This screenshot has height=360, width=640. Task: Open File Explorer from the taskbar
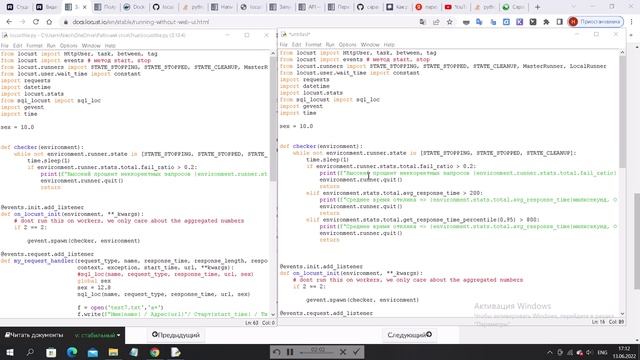click(113, 352)
